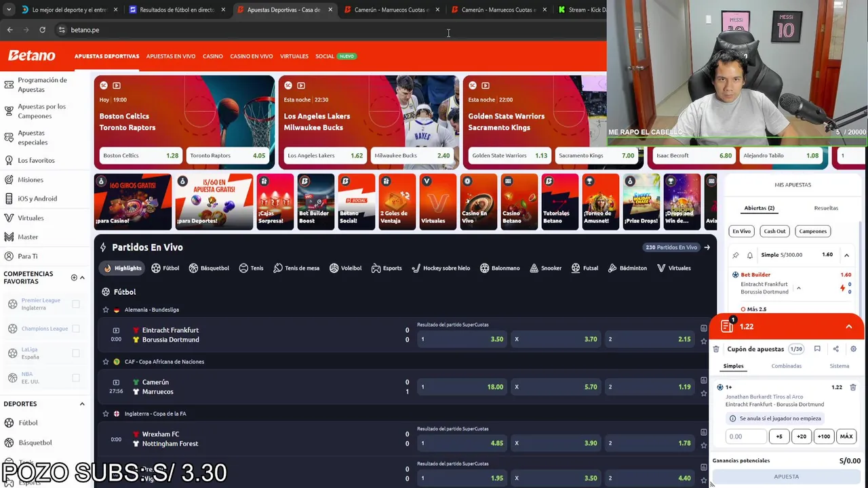Open Para Ti sidebar item
The image size is (868, 488).
tap(27, 256)
